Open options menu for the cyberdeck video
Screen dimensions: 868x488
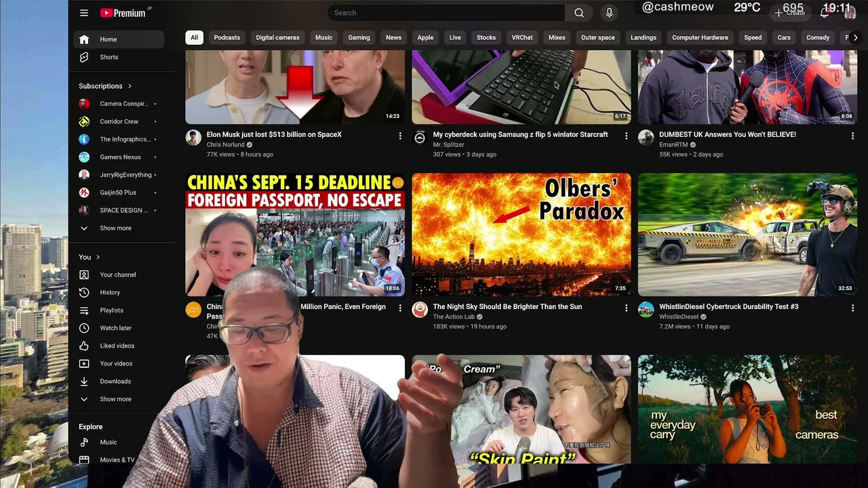pyautogui.click(x=626, y=136)
